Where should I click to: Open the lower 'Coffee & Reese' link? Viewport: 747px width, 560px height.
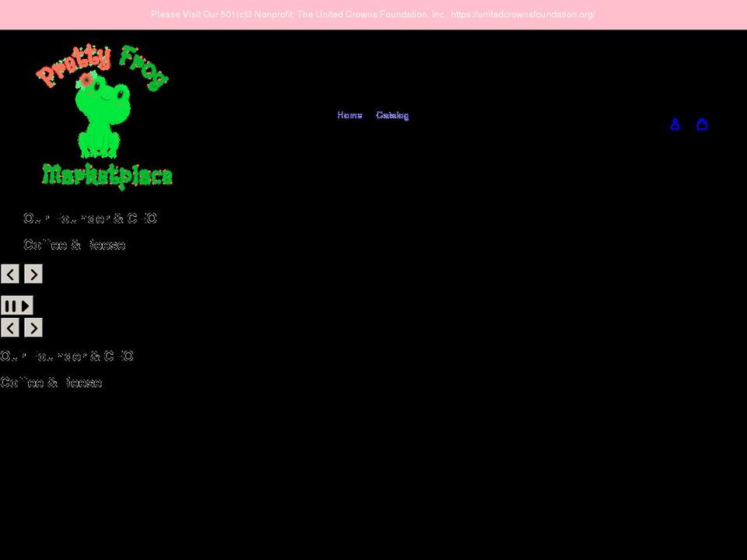[x=51, y=382]
